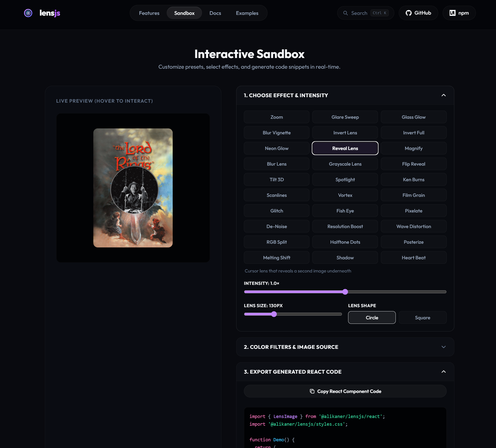
Task: Click the lensjs circular logo icon
Action: click(28, 13)
